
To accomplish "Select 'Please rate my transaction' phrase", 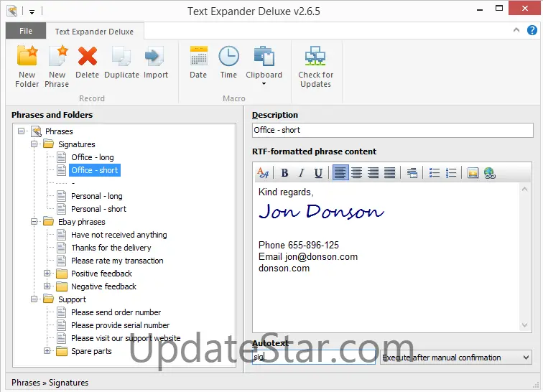I will click(117, 261).
